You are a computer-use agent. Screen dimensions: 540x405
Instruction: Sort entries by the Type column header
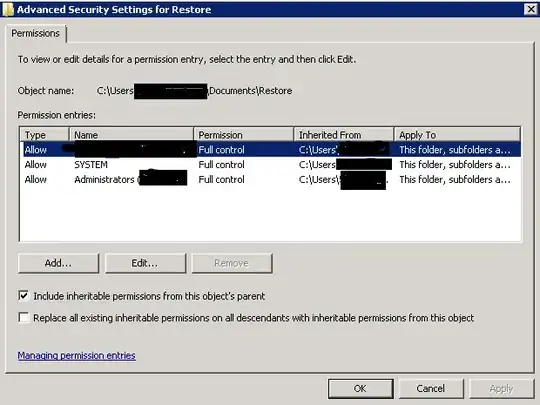coord(44,135)
